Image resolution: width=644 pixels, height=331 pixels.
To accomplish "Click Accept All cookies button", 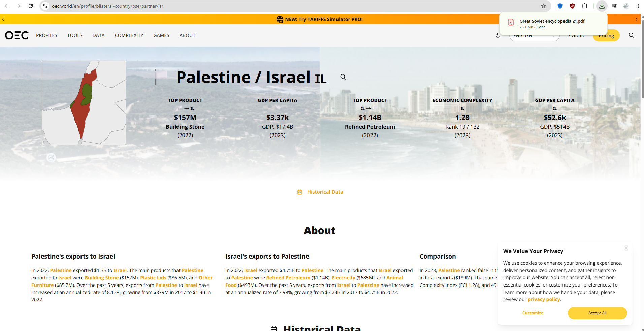I will [x=598, y=313].
